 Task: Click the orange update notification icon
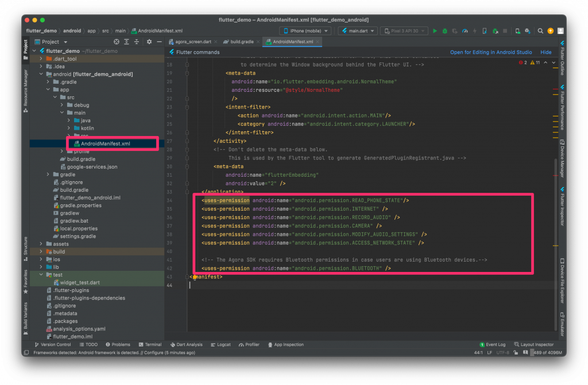coord(551,31)
